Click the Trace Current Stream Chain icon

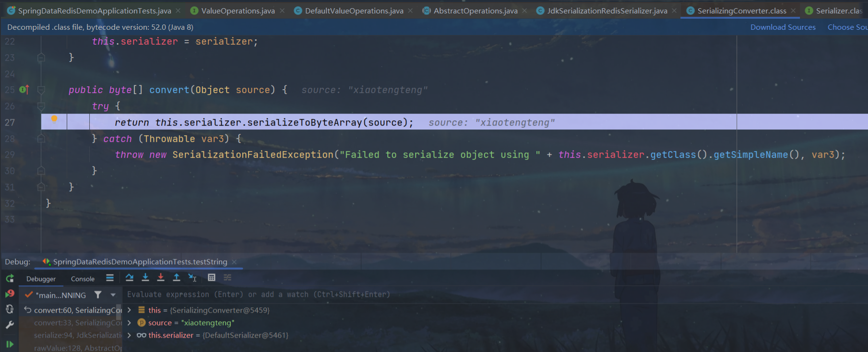tap(227, 278)
